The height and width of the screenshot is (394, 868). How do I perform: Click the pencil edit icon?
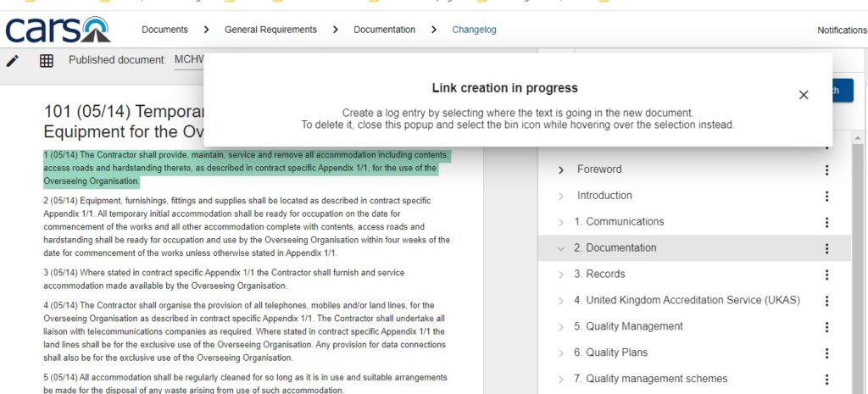click(13, 61)
